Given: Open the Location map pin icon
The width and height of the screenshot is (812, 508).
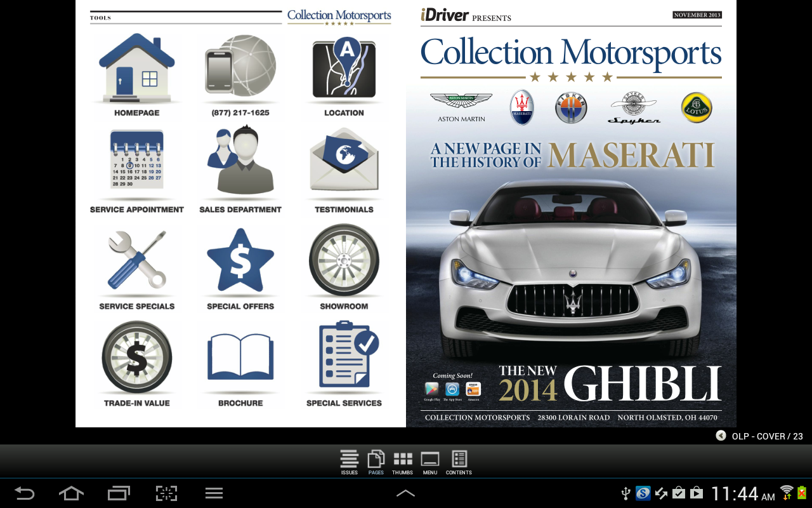Looking at the screenshot, I should pos(344,67).
